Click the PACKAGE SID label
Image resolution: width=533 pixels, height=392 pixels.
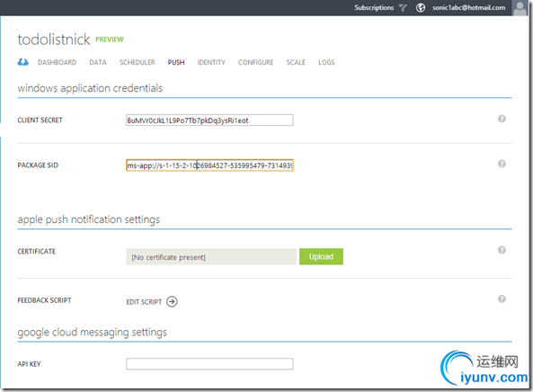pos(38,165)
